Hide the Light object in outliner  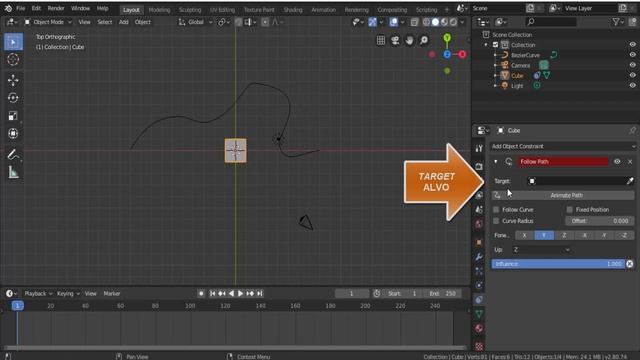pyautogui.click(x=632, y=86)
